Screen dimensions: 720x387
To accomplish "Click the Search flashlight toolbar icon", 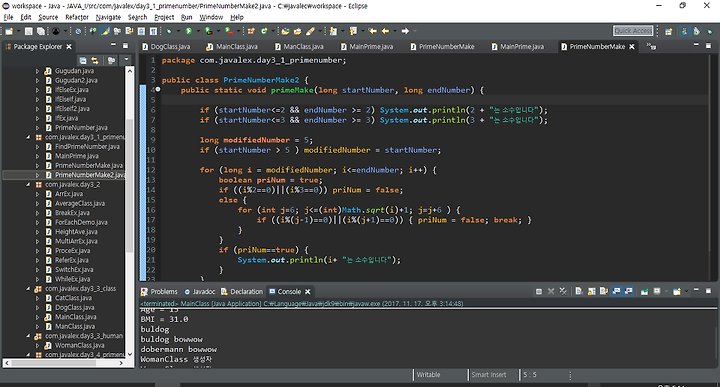I will [x=310, y=31].
